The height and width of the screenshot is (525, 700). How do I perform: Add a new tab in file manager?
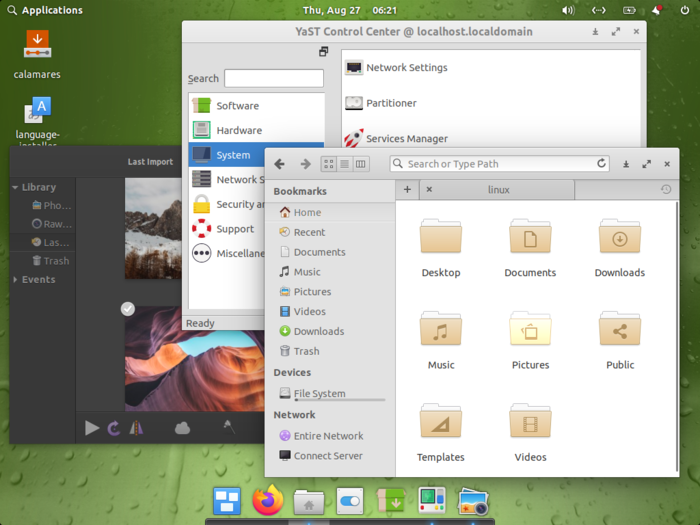(407, 189)
